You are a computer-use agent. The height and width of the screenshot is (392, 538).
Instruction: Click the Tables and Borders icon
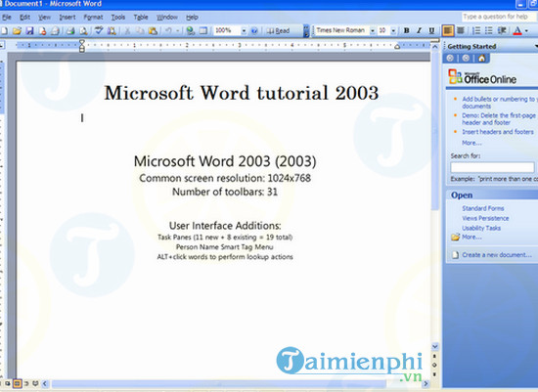point(203,31)
